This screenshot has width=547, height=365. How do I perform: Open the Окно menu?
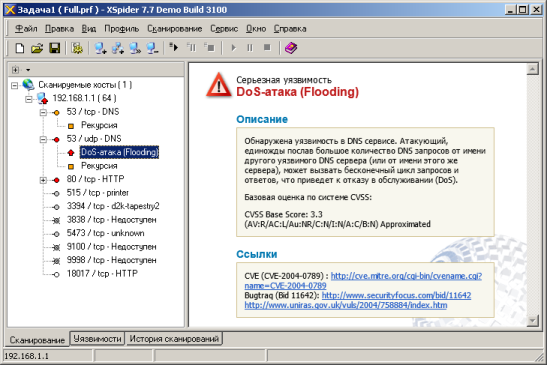coord(256,29)
